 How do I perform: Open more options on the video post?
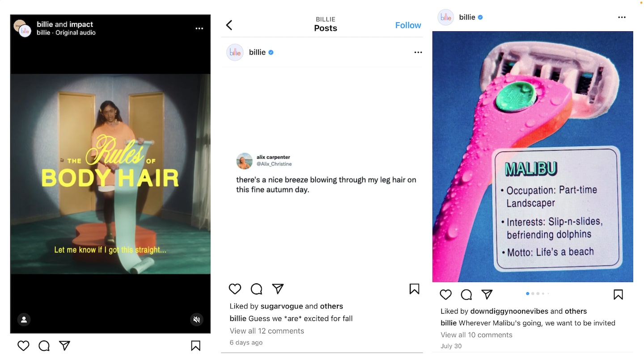point(199,28)
